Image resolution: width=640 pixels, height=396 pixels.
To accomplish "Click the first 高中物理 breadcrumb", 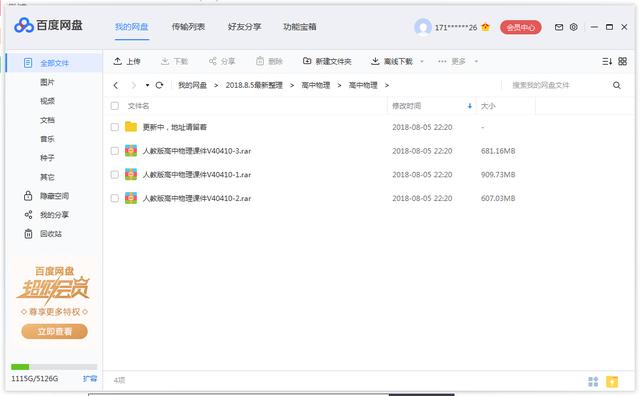I will (316, 85).
